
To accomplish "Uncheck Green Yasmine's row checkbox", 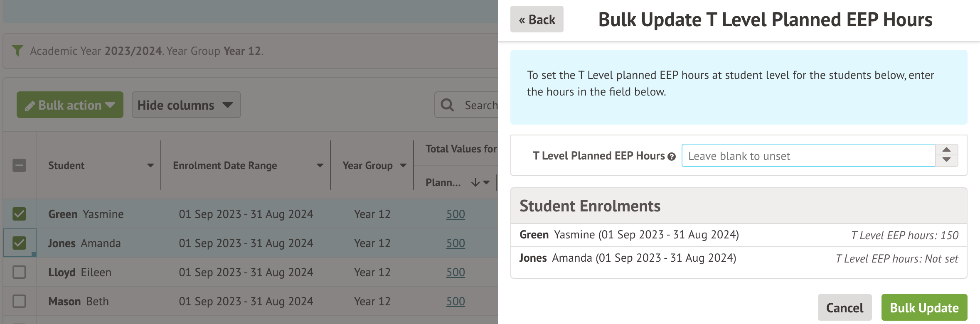I will 20,214.
